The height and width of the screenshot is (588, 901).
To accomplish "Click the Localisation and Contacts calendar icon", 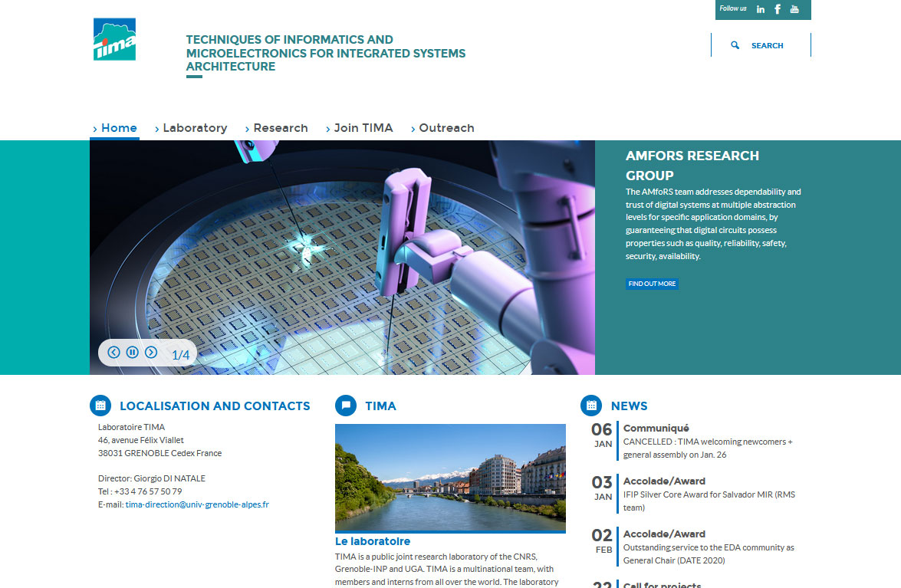I will click(x=100, y=406).
